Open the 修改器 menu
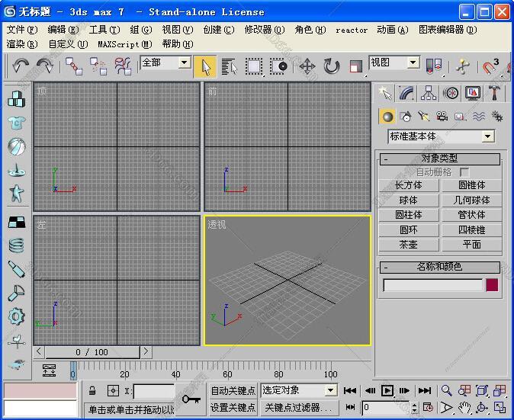The width and height of the screenshot is (514, 420). point(264,30)
